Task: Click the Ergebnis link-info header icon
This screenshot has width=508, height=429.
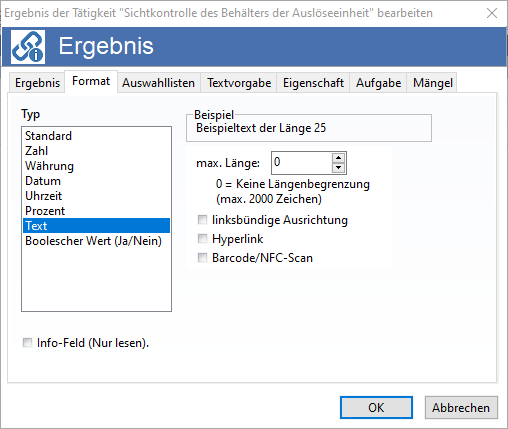Action: 28,47
